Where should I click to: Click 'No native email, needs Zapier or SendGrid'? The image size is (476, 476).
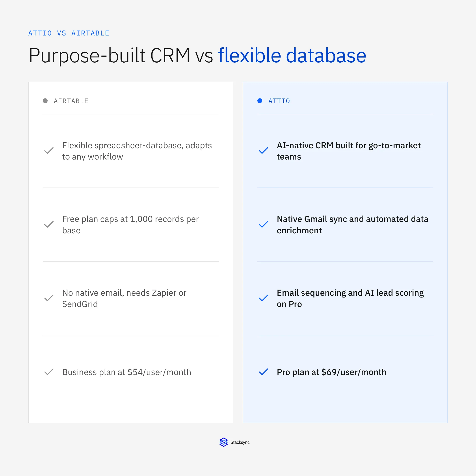(124, 298)
